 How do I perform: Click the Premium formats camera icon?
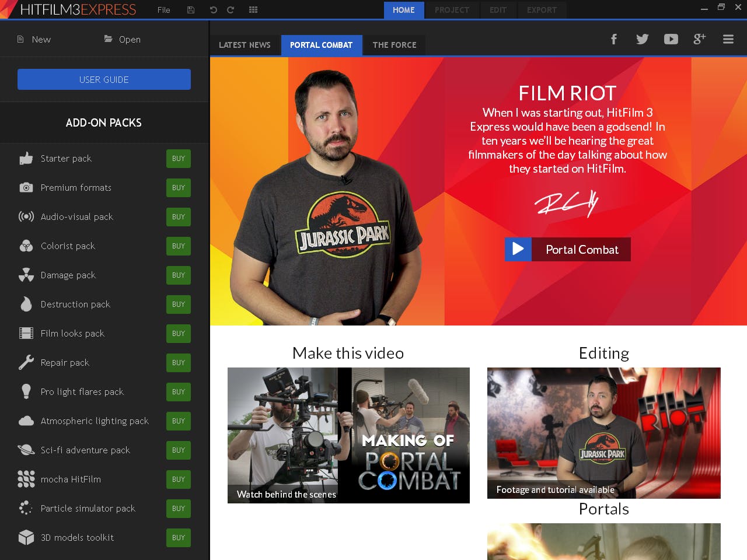click(26, 187)
